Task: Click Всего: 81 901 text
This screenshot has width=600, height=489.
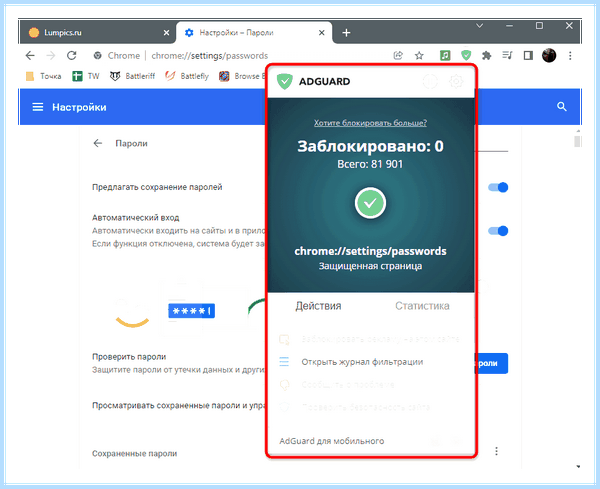Action: coord(370,164)
